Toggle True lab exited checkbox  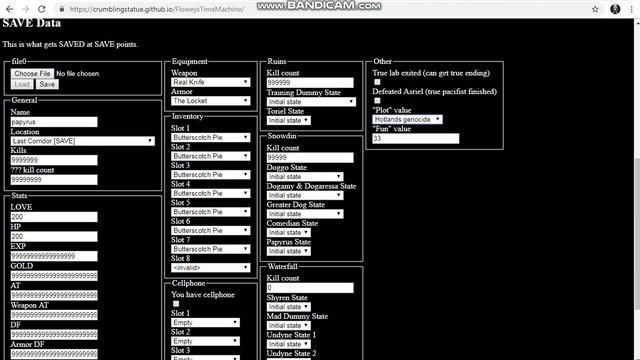[377, 82]
